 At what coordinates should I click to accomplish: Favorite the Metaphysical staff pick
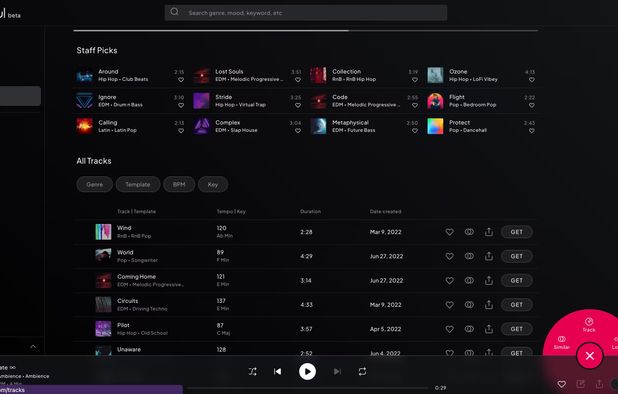[415, 131]
